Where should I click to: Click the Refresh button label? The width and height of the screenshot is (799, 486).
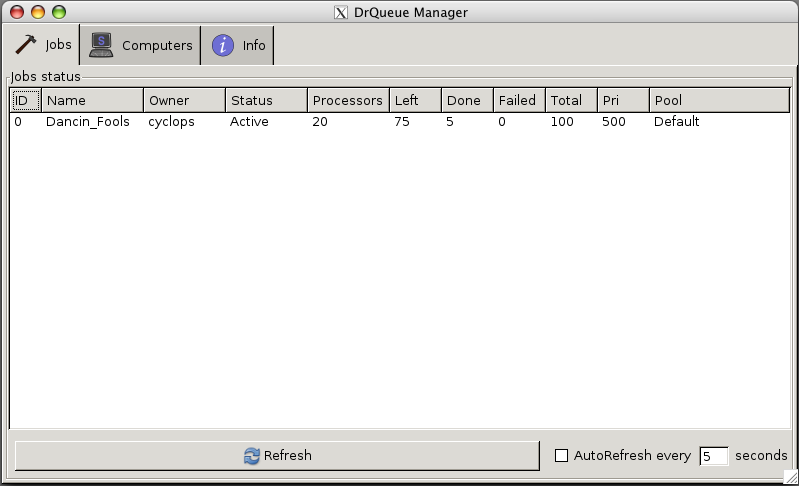[287, 455]
